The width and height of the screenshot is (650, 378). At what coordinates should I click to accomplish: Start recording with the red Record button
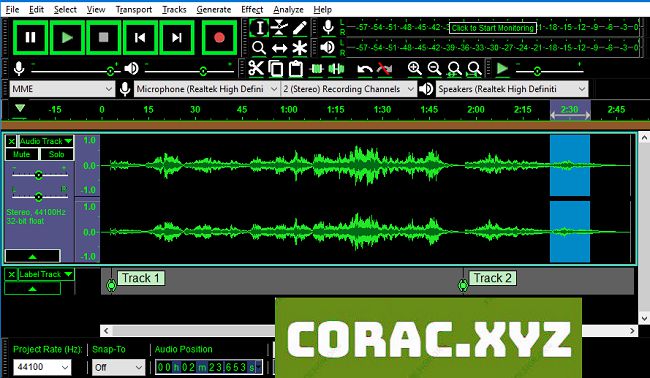click(x=219, y=38)
